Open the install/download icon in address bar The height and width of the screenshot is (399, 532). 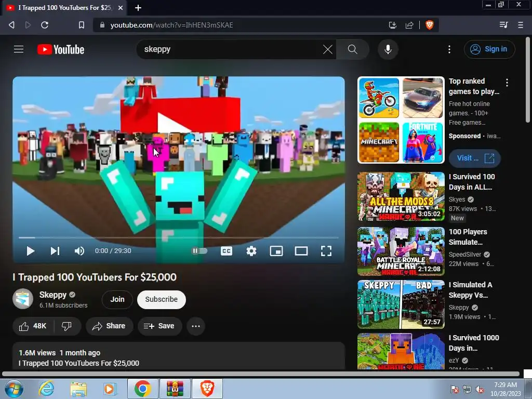393,25
